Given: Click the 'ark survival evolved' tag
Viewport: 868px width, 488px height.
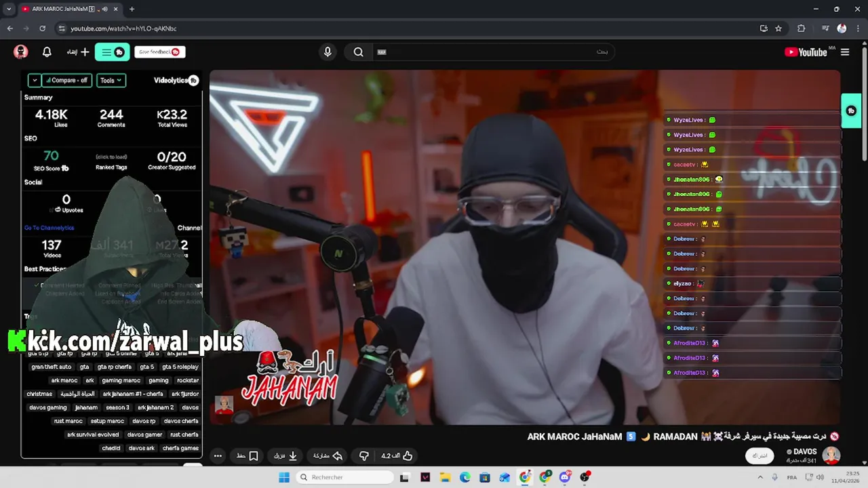Looking at the screenshot, I should (93, 434).
